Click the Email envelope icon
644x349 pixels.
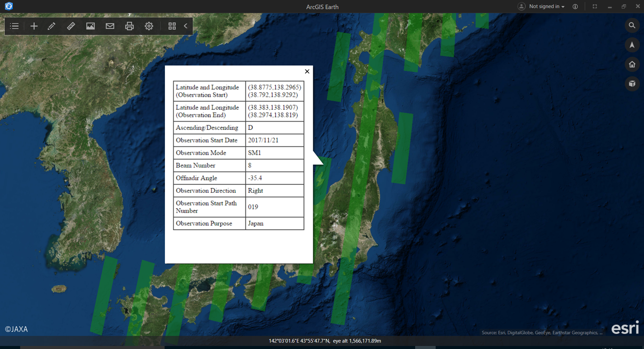(110, 26)
